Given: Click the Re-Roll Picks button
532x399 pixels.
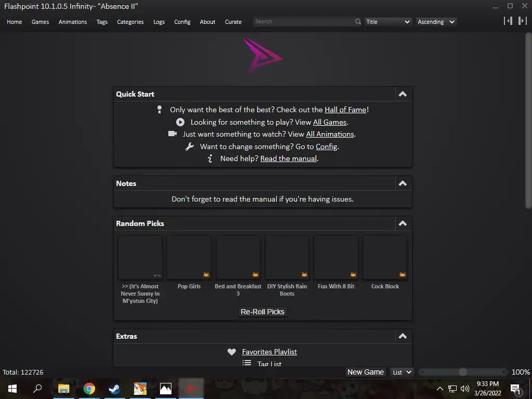Looking at the screenshot, I should (262, 312).
